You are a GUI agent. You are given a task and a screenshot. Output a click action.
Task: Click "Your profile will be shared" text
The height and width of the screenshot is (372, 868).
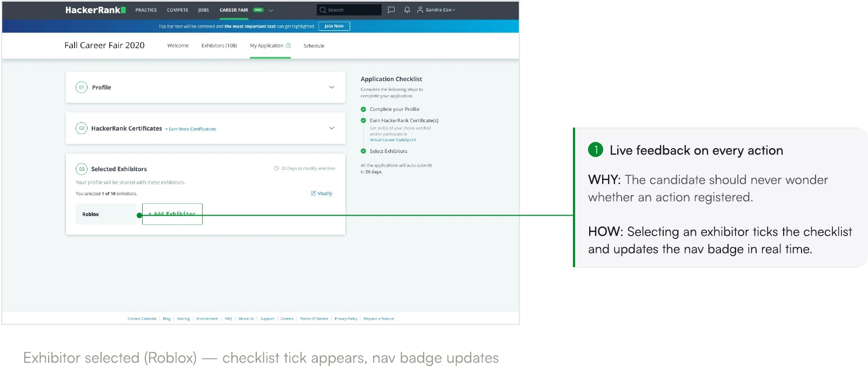click(x=130, y=182)
